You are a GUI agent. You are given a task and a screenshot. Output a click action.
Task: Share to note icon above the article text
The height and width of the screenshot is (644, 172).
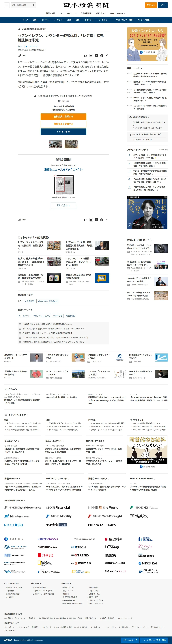click(x=91, y=56)
